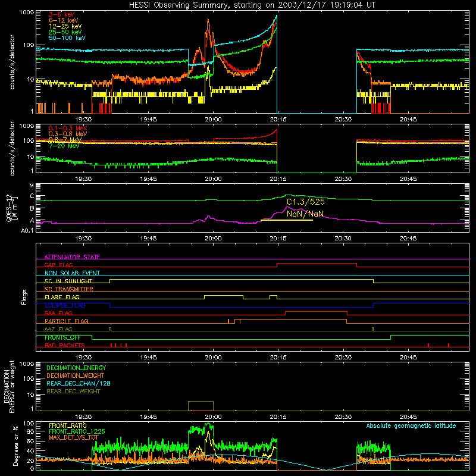Click the Degrees or % axis title
This screenshot has height=476, width=476.
click(15, 446)
